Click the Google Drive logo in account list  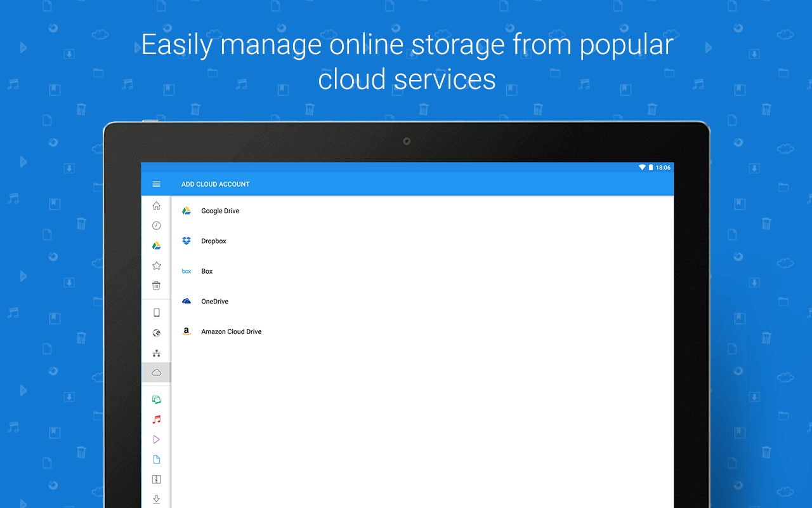point(187,211)
